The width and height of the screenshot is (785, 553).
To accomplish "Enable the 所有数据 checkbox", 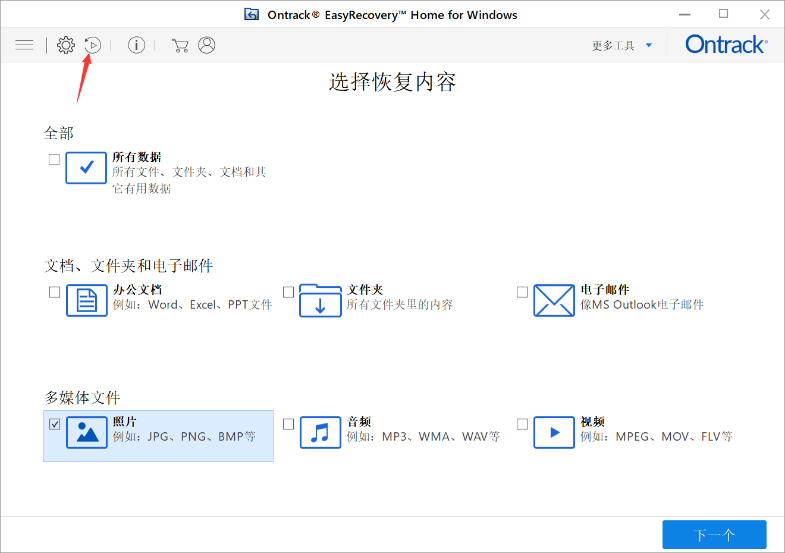I will point(55,160).
